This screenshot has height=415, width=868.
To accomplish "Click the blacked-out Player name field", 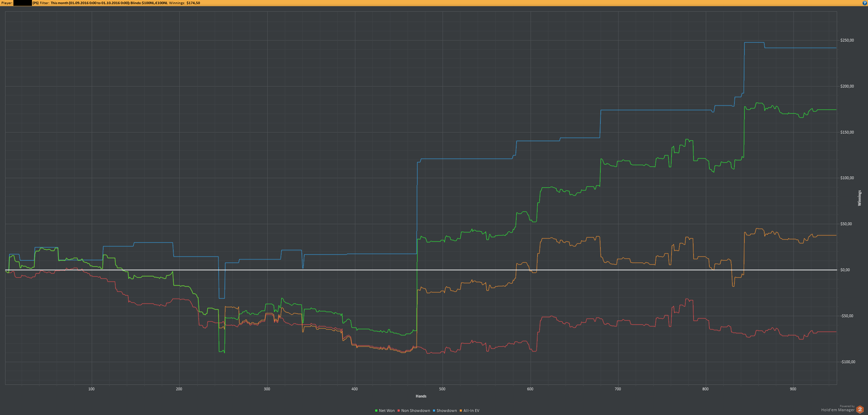I will click(22, 3).
